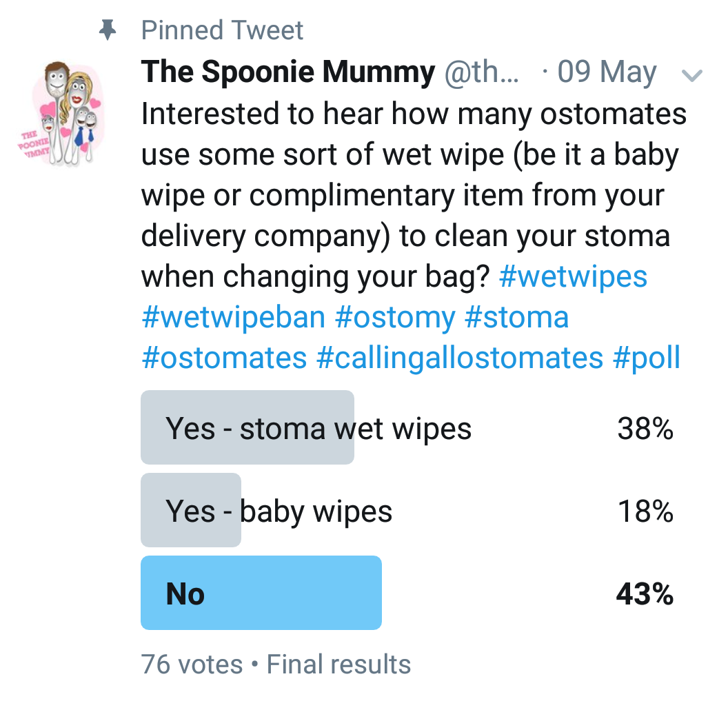
Task: Select the 'No' poll option bar
Action: 261,593
